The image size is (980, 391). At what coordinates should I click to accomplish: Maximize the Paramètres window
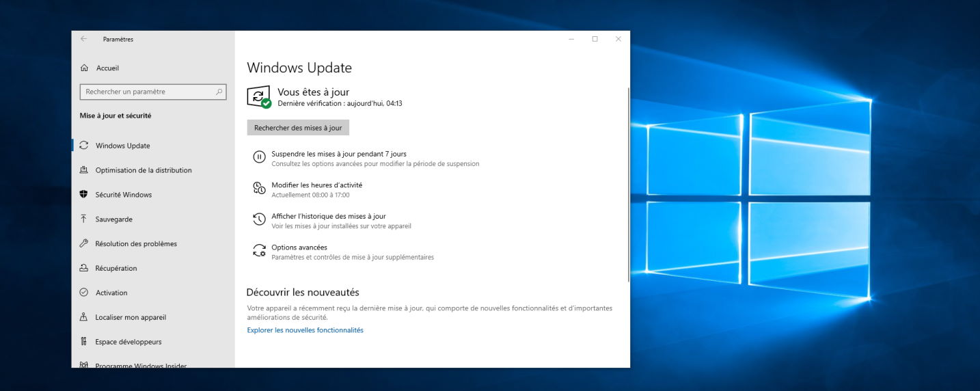tap(595, 39)
